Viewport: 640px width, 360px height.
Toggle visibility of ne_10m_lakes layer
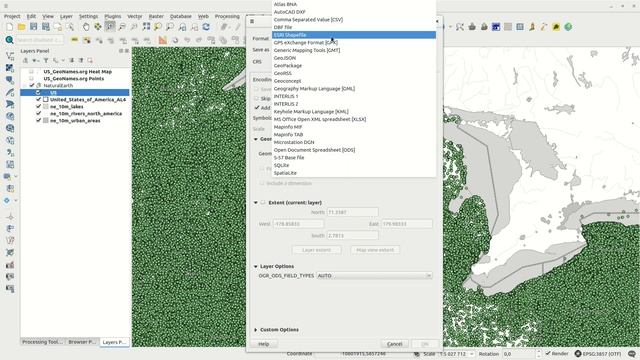point(39,106)
